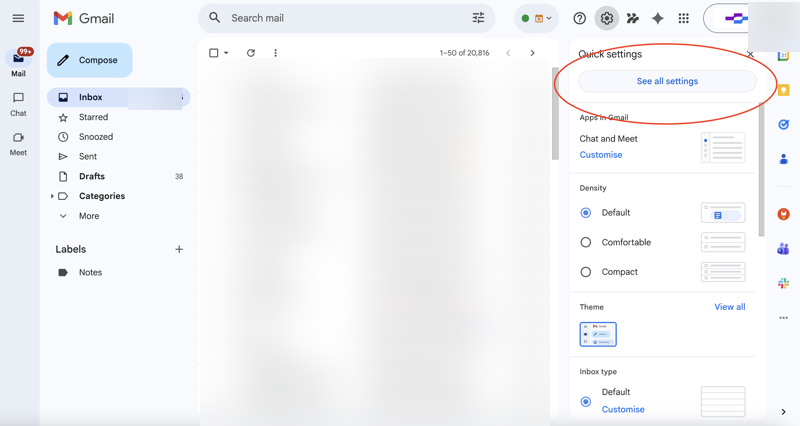The width and height of the screenshot is (800, 426).
Task: Click See all settings button
Action: coord(667,81)
